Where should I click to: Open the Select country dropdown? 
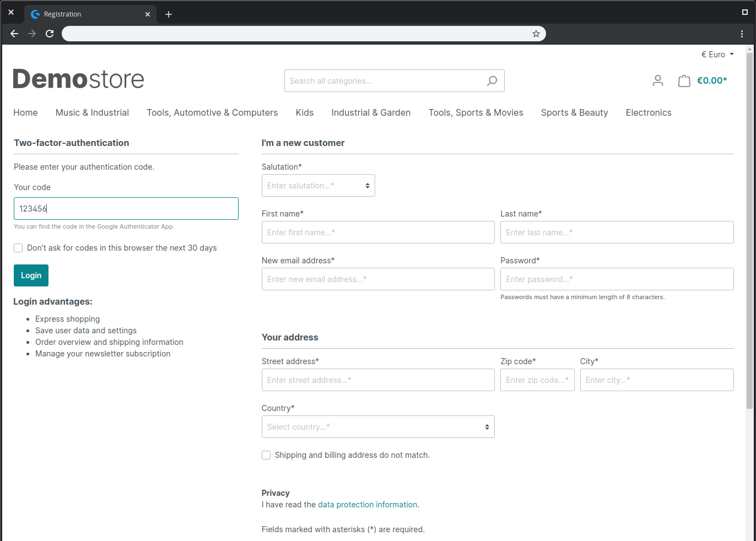pos(378,427)
